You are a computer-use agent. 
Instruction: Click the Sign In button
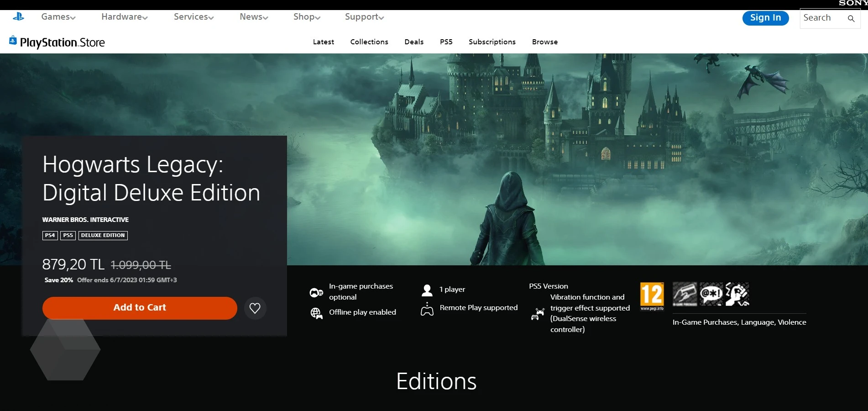pyautogui.click(x=766, y=18)
